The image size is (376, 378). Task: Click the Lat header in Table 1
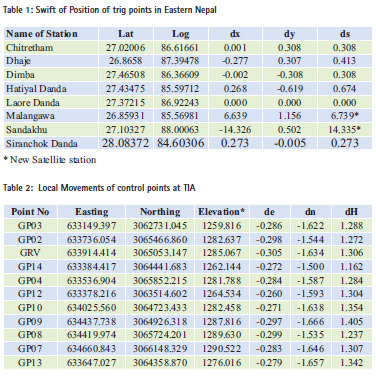click(x=126, y=34)
